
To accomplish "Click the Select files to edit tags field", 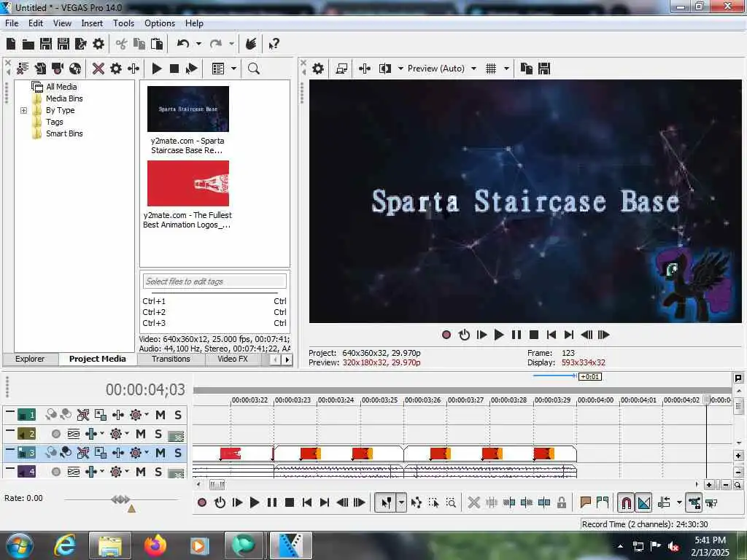I will pyautogui.click(x=214, y=281).
